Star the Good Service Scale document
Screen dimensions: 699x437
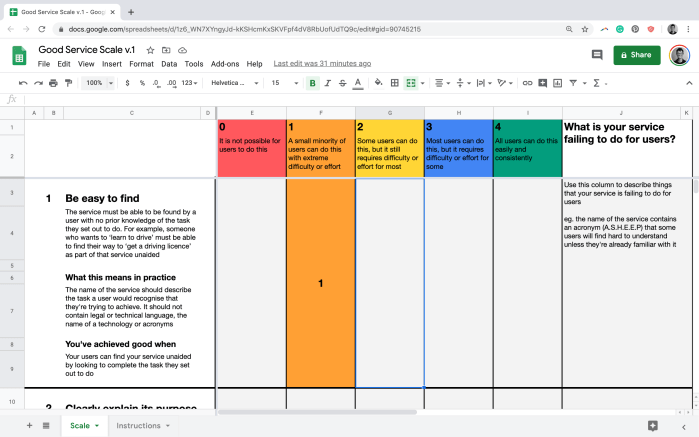pyautogui.click(x=150, y=50)
